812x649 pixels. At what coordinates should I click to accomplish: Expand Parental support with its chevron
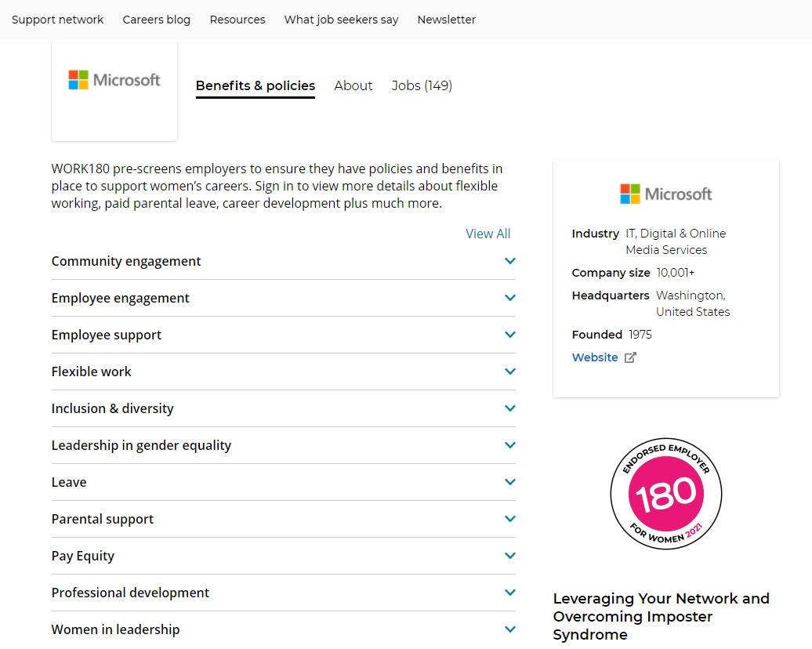pos(510,518)
